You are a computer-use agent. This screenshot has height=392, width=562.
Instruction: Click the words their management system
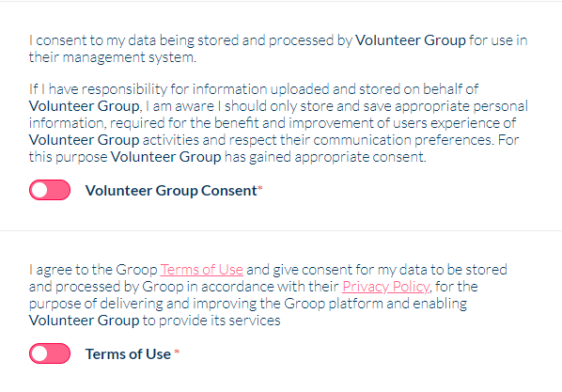113,57
